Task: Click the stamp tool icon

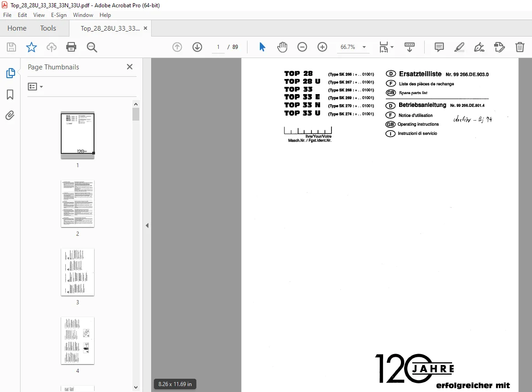Action: (x=500, y=47)
